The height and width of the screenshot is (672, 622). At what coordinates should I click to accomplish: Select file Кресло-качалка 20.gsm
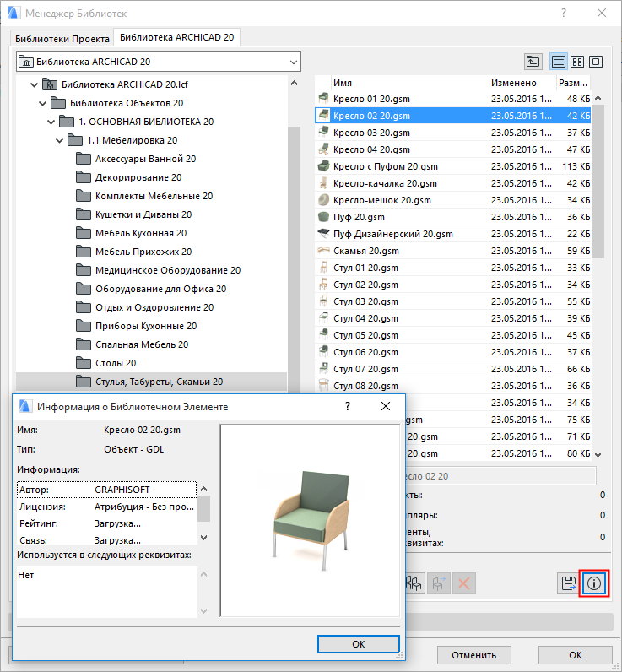tap(453, 183)
